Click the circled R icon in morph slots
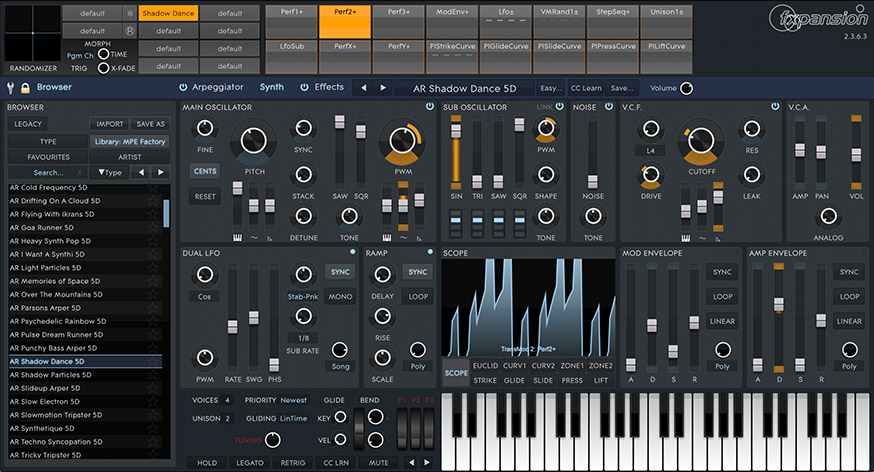The image size is (874, 472). click(x=130, y=31)
